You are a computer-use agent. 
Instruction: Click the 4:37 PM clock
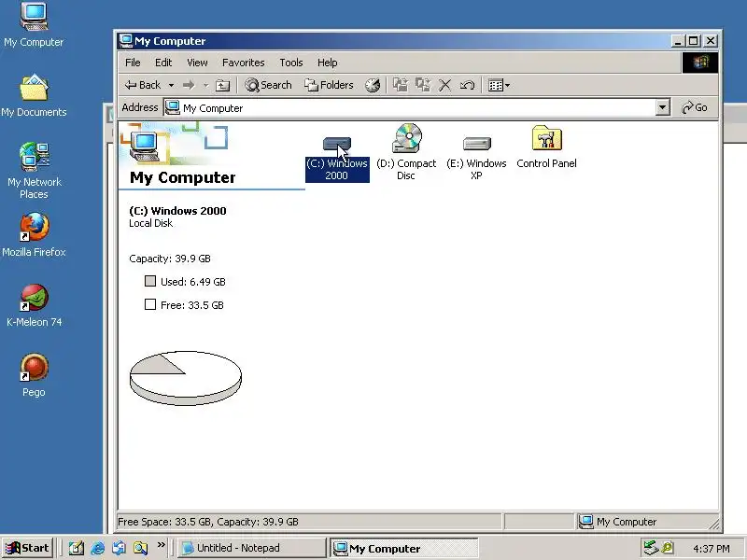pyautogui.click(x=711, y=549)
